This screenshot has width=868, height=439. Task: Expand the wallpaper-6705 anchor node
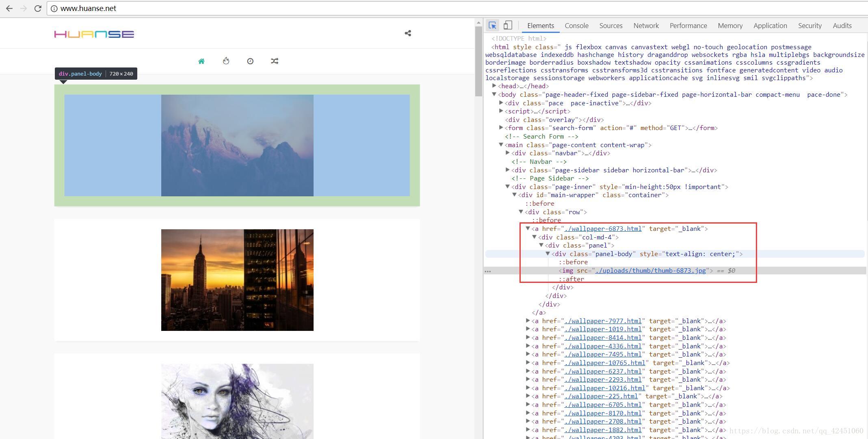point(528,404)
